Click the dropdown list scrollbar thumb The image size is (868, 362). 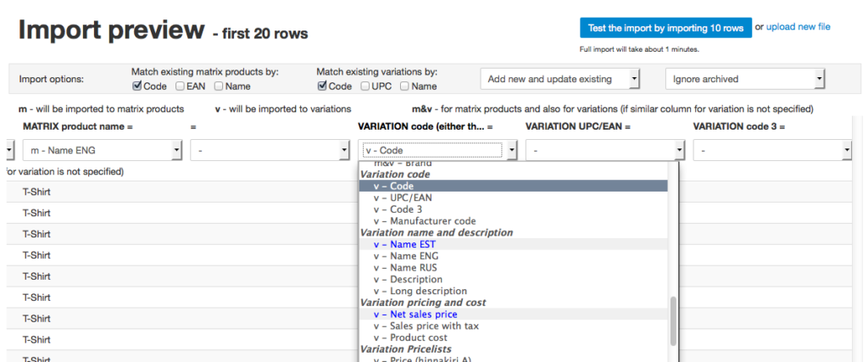click(673, 321)
